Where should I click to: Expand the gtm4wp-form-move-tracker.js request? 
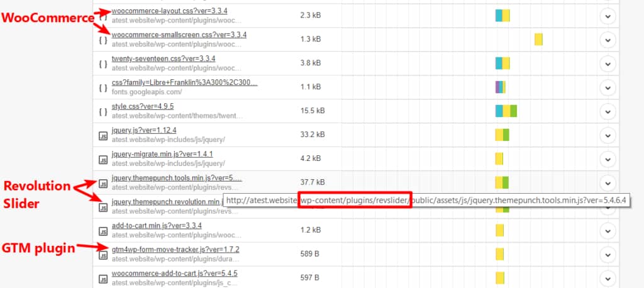pos(608,255)
